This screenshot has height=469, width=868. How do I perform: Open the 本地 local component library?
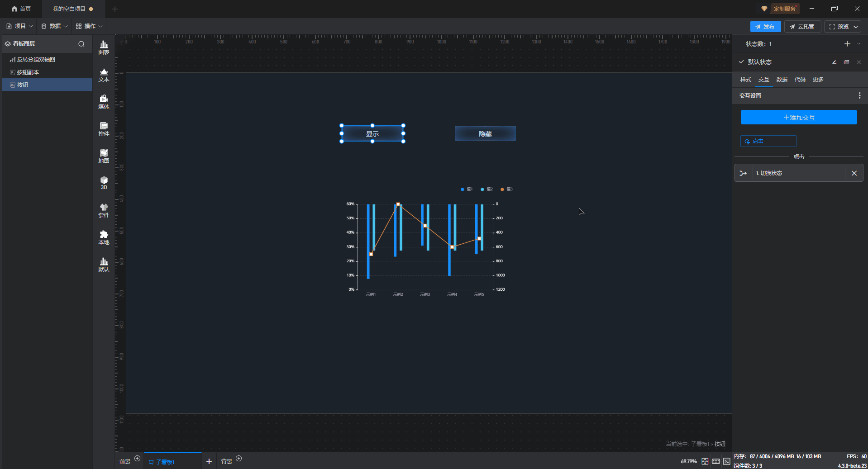coord(104,237)
